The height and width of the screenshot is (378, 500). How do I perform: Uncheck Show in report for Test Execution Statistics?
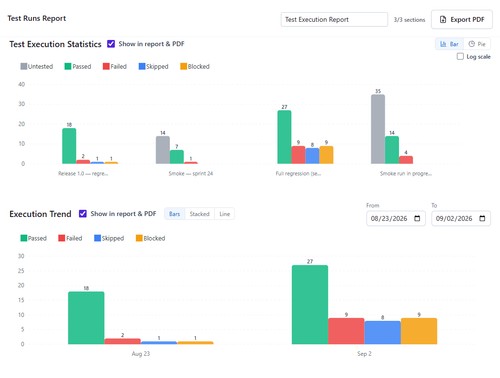[x=111, y=44]
